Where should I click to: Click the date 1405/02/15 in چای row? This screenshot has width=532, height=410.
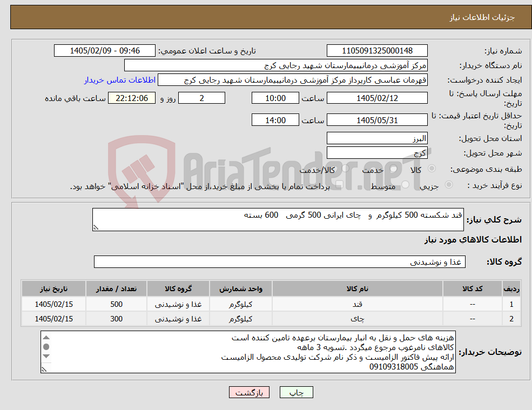click(x=53, y=319)
